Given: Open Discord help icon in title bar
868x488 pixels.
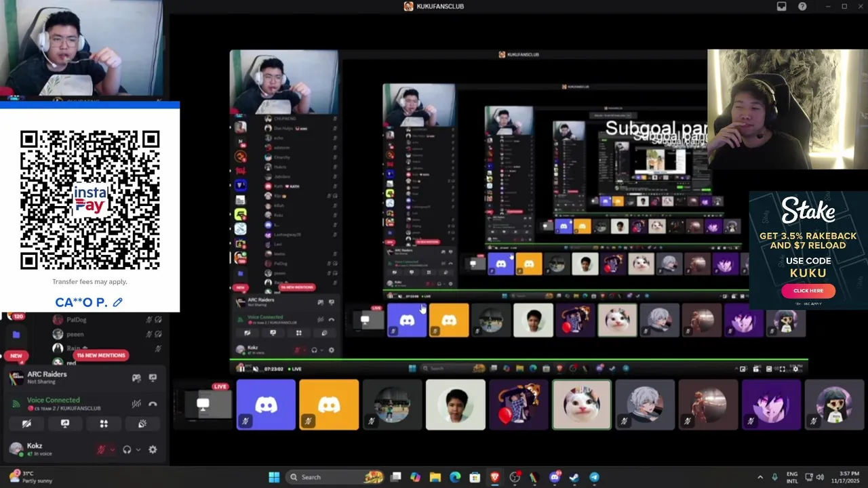Looking at the screenshot, I should [x=802, y=6].
